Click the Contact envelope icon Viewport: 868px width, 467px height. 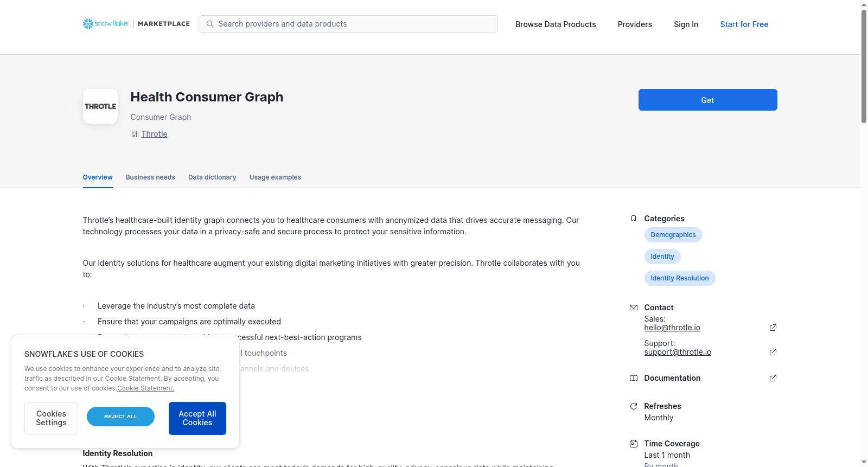(634, 308)
